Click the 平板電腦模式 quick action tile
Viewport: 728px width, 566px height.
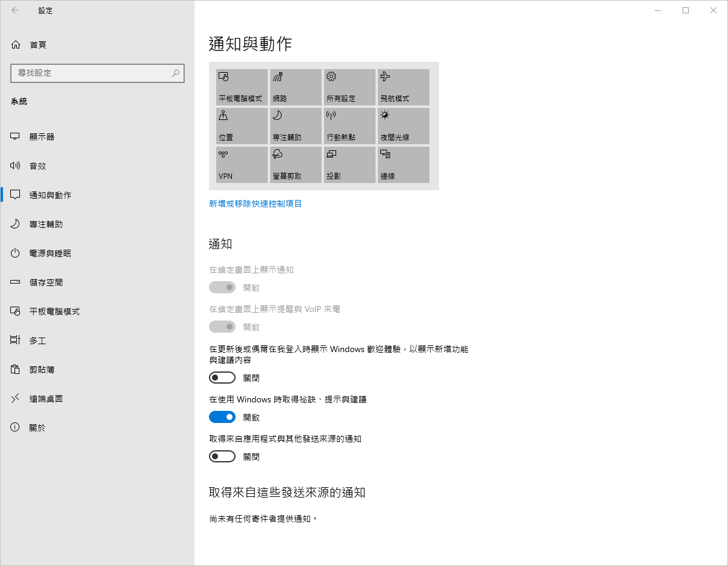pyautogui.click(x=242, y=87)
